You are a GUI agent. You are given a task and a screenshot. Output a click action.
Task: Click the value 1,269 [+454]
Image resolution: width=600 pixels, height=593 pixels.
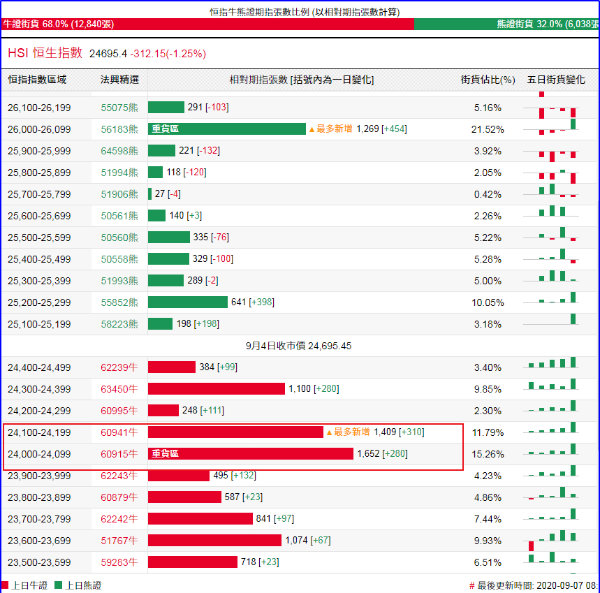click(382, 129)
